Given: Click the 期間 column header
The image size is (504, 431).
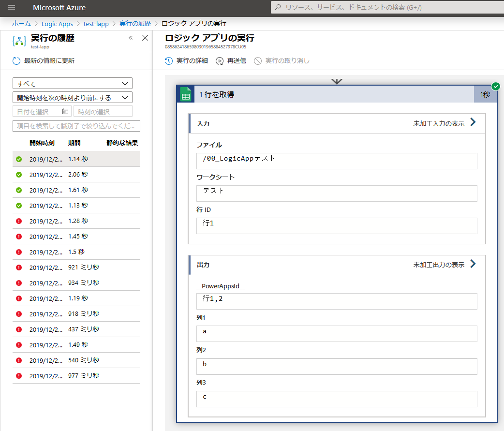Looking at the screenshot, I should [74, 143].
